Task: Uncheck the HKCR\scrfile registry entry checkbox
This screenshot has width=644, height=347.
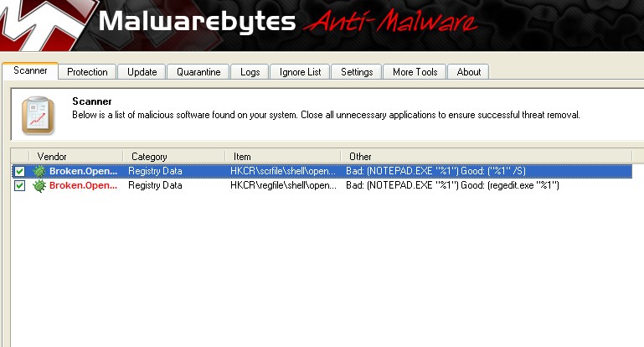Action: pos(19,171)
